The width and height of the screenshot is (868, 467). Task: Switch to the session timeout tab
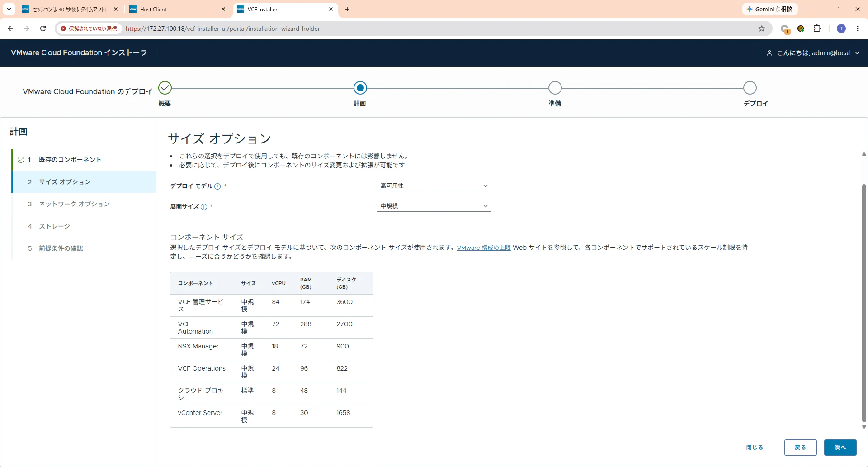[70, 9]
